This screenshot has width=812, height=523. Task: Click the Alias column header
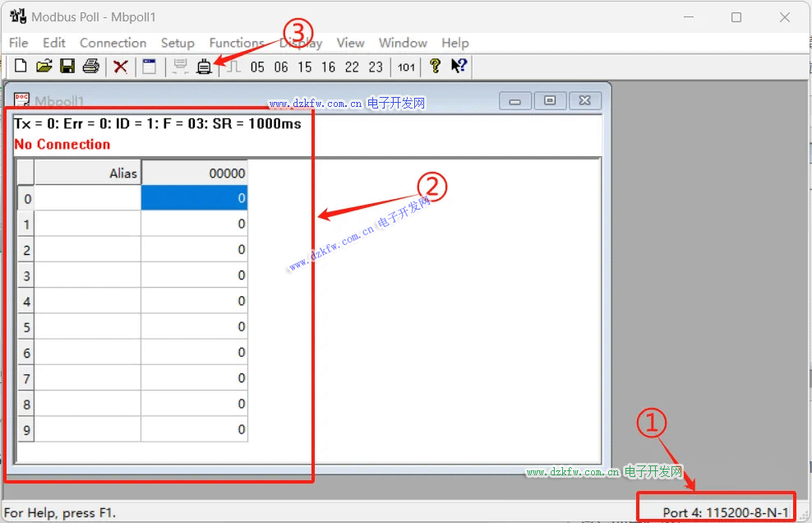(x=87, y=173)
